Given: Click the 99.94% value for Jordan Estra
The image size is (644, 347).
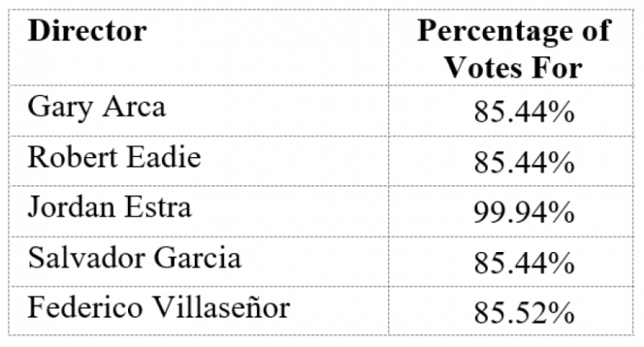Looking at the screenshot, I should coord(513,211).
